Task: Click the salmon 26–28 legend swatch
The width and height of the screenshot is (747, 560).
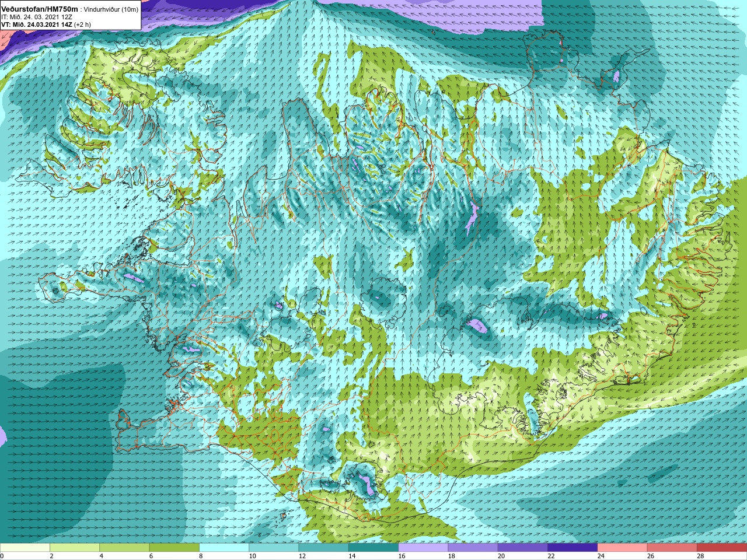Action: [672, 548]
